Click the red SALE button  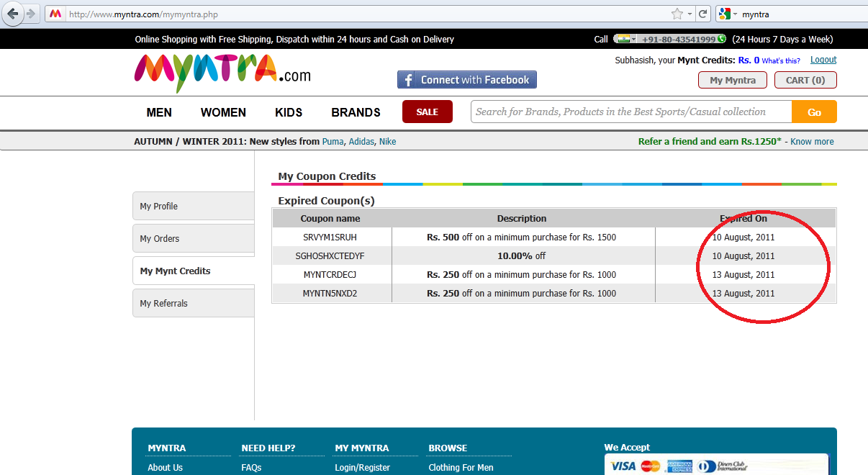[x=428, y=112]
